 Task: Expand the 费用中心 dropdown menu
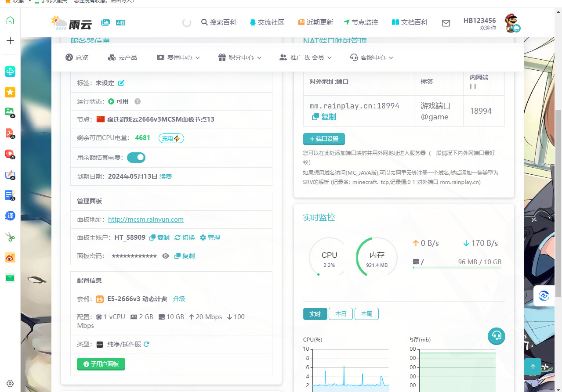point(178,58)
